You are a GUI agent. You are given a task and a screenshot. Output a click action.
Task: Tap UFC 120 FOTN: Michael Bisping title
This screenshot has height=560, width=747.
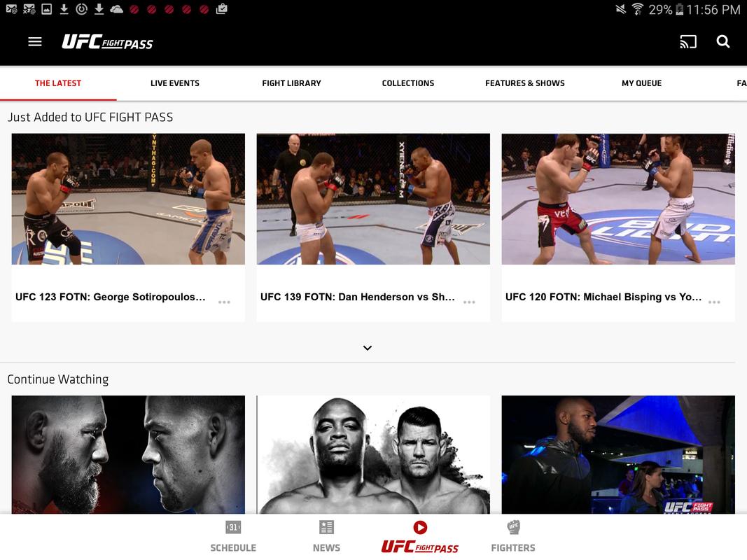click(x=603, y=297)
